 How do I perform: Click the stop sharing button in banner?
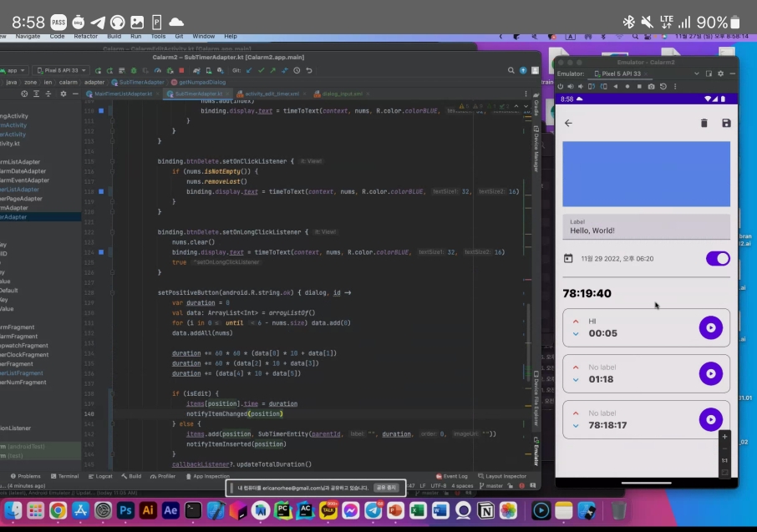[386, 488]
